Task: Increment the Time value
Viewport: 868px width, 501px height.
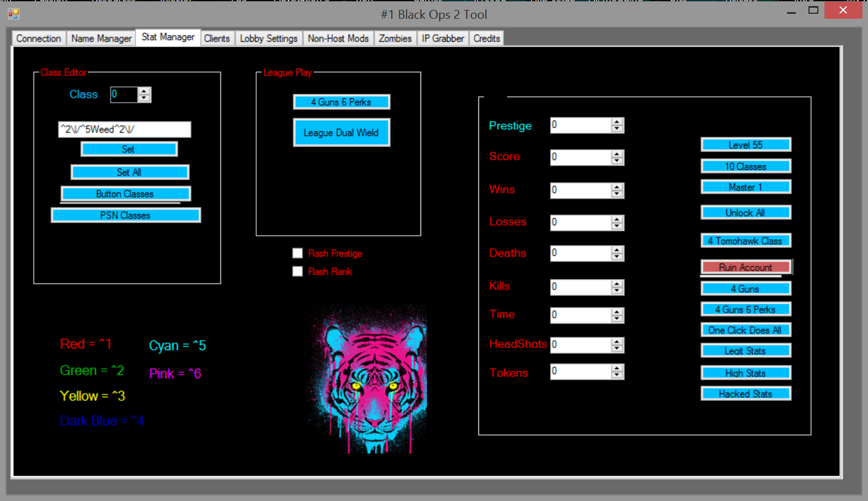Action: tap(617, 311)
